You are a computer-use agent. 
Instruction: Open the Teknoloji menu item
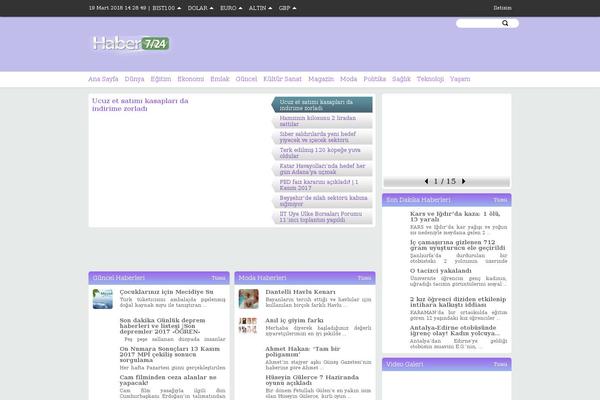click(430, 79)
